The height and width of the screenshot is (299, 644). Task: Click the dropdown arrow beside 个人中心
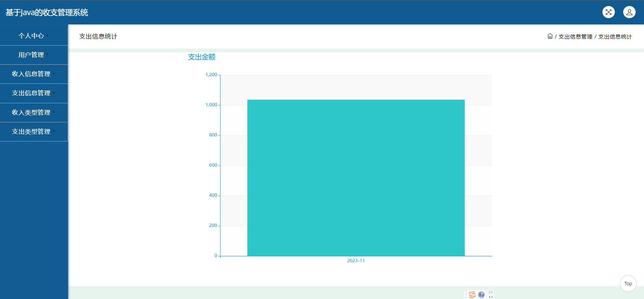[x=47, y=36]
